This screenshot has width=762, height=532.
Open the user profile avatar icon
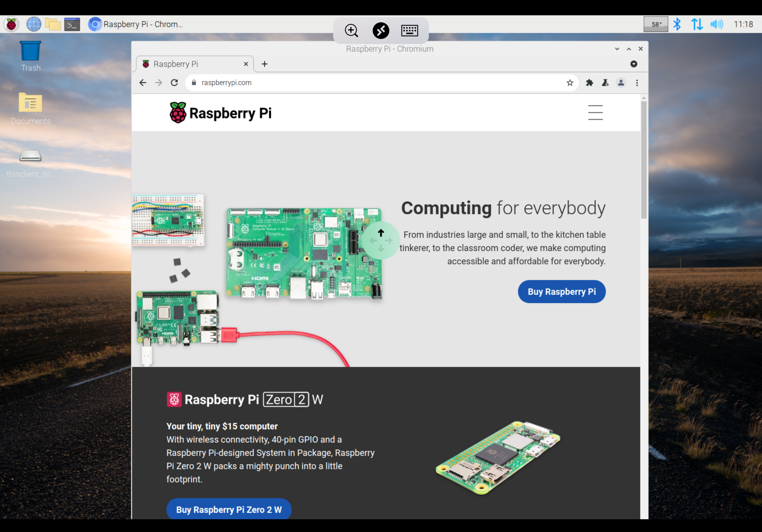[621, 83]
